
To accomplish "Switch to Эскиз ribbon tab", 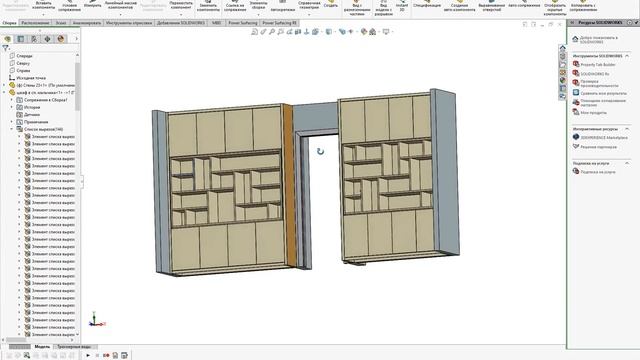I will pos(61,23).
